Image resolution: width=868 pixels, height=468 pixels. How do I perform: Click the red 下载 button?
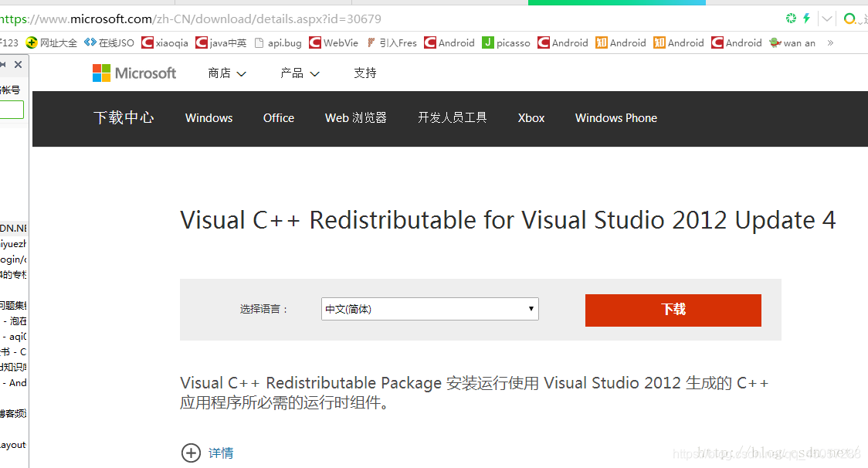(x=673, y=310)
